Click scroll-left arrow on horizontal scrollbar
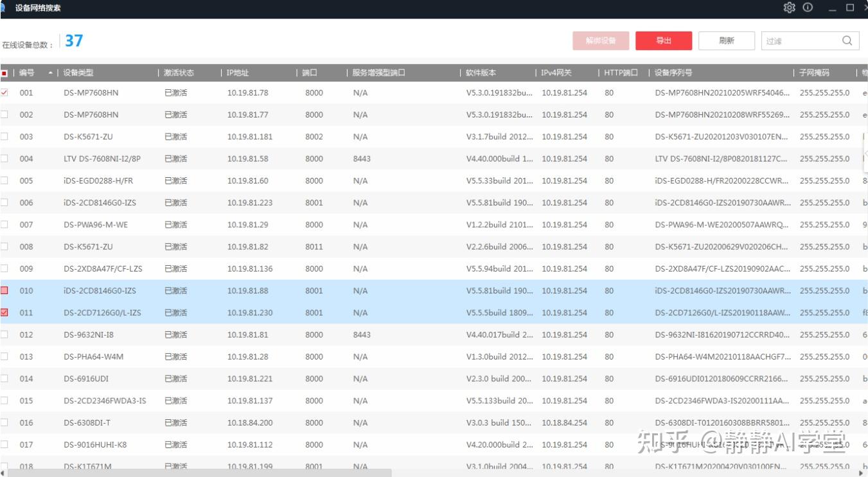 3,473
